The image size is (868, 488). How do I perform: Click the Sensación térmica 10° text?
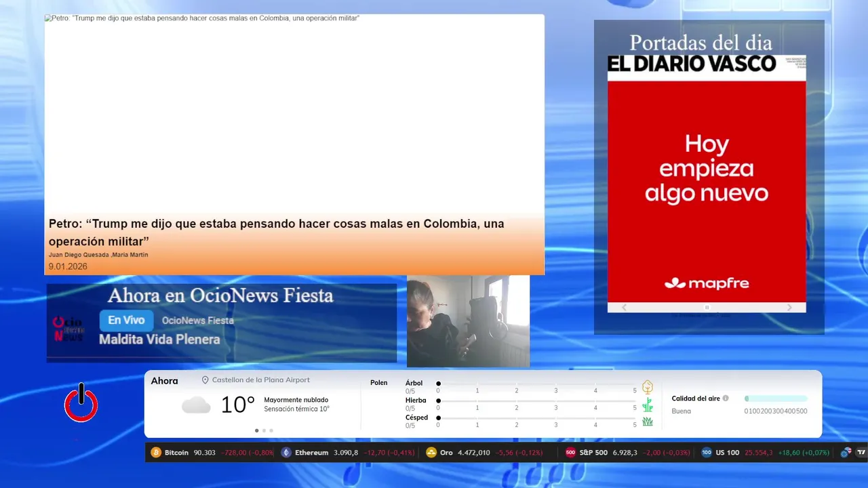(296, 409)
